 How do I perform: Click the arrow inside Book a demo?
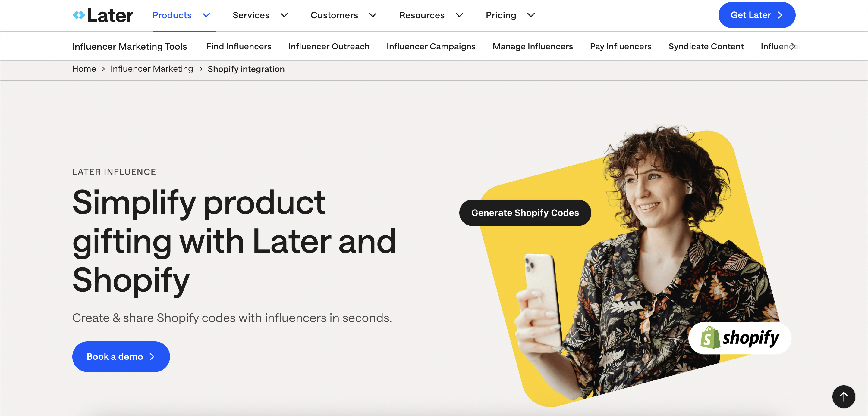click(x=152, y=356)
